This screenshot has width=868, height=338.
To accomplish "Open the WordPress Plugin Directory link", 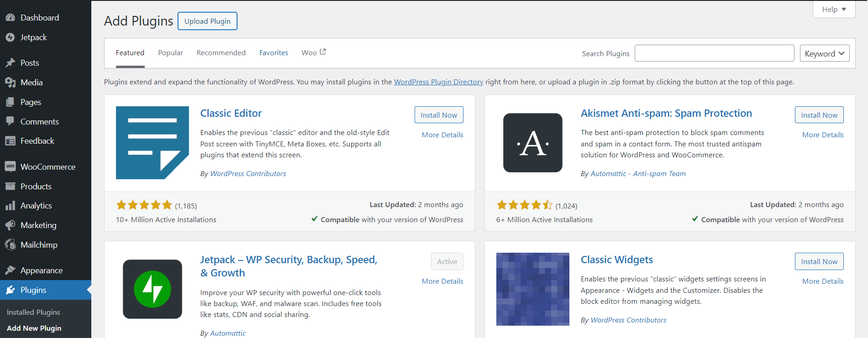I will pos(438,82).
